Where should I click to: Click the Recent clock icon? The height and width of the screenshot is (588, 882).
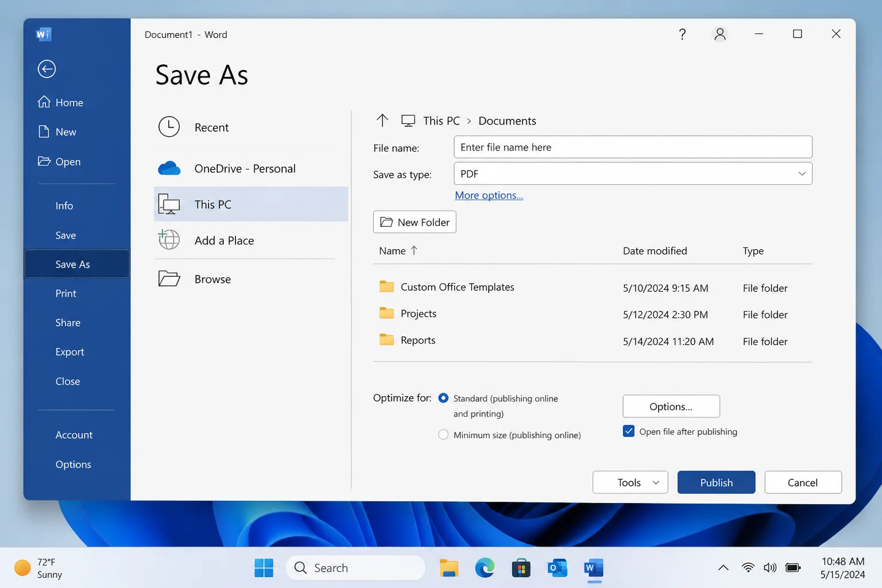pyautogui.click(x=169, y=127)
